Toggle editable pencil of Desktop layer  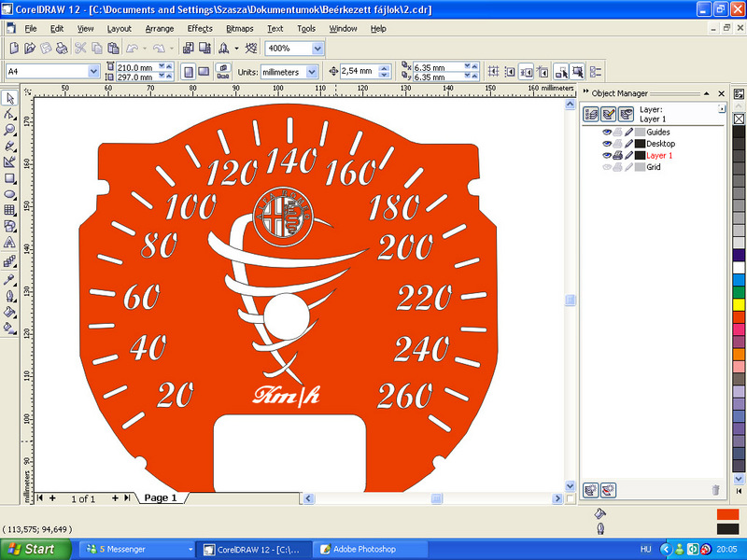628,144
